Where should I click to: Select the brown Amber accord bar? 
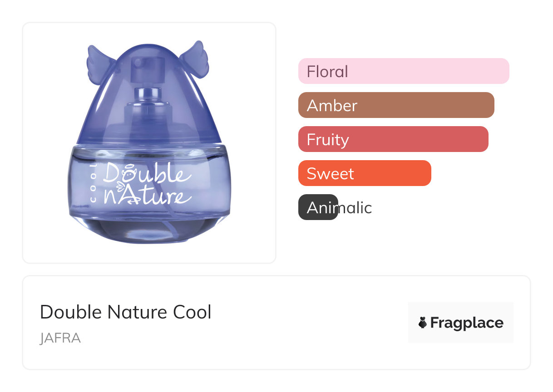[x=396, y=105]
